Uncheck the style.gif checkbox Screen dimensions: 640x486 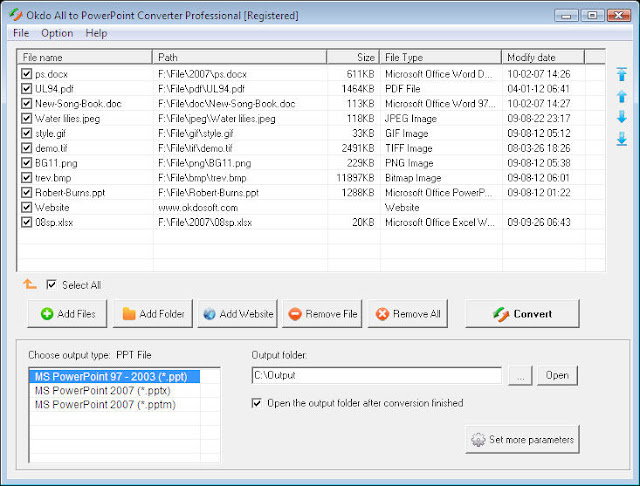[x=27, y=133]
